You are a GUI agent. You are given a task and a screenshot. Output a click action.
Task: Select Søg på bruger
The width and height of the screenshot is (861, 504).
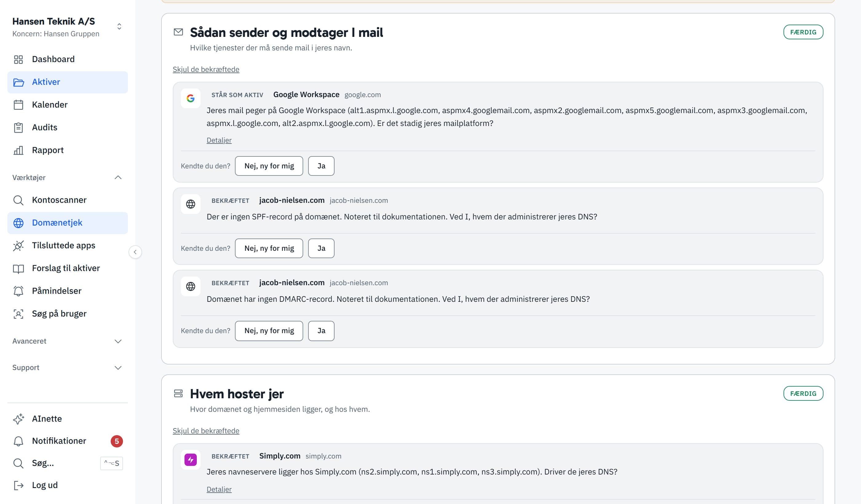click(68, 314)
